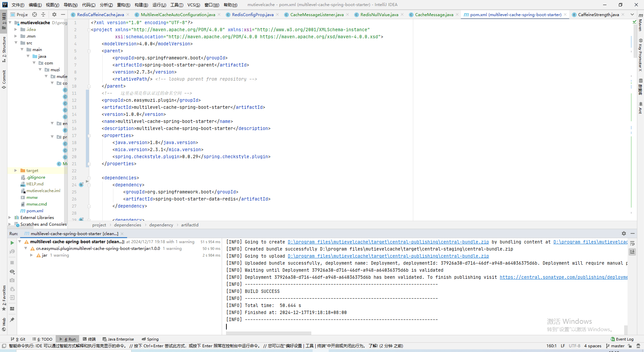Open the 文件(F) menu
Screen dimensions: 644x352
click(x=18, y=5)
